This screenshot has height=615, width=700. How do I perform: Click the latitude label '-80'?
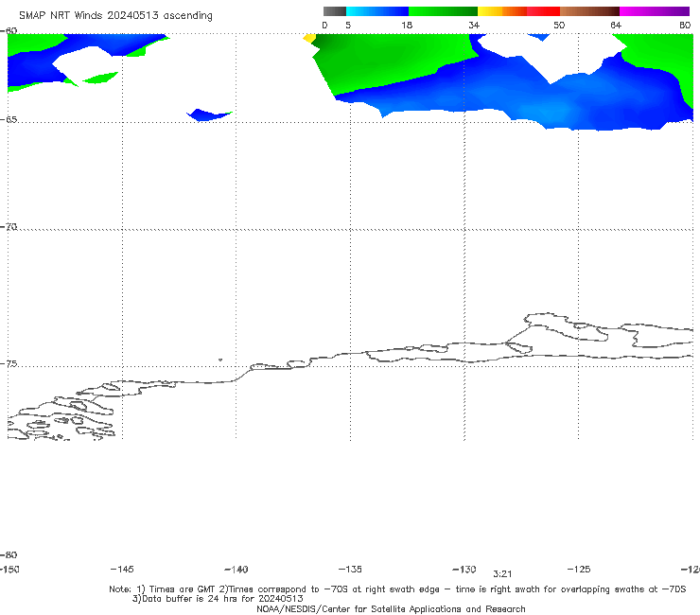pyautogui.click(x=9, y=555)
